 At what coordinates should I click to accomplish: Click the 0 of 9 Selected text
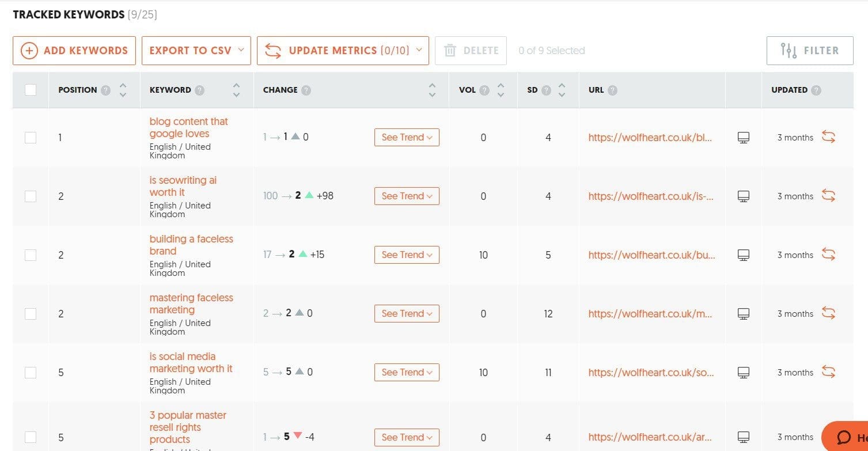point(552,51)
